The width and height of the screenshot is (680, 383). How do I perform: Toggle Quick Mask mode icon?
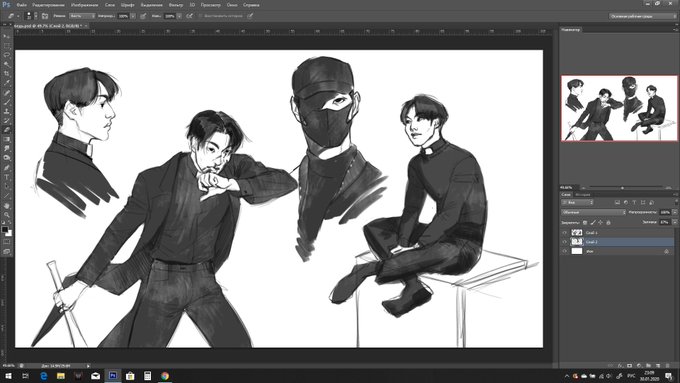click(x=7, y=241)
